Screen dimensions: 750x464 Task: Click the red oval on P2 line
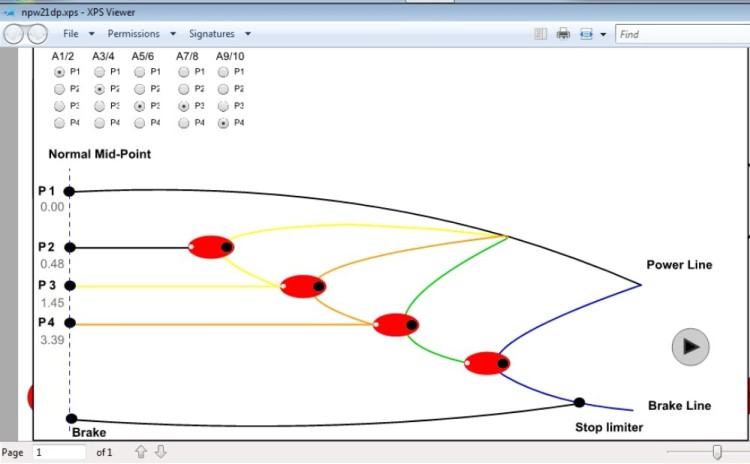[211, 247]
